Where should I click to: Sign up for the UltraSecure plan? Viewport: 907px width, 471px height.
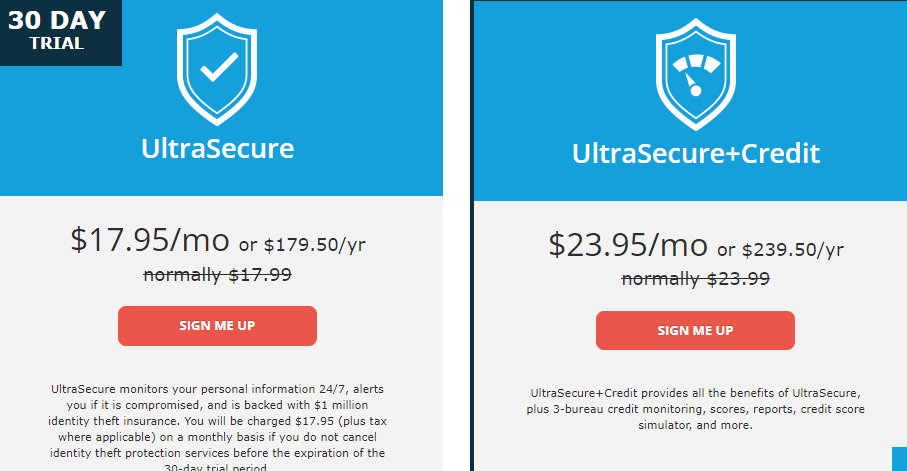[x=217, y=326]
